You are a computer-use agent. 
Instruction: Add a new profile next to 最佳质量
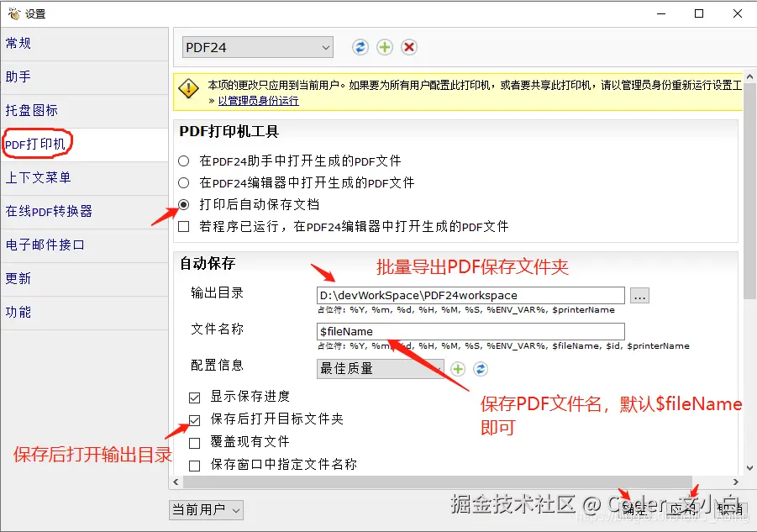458,369
